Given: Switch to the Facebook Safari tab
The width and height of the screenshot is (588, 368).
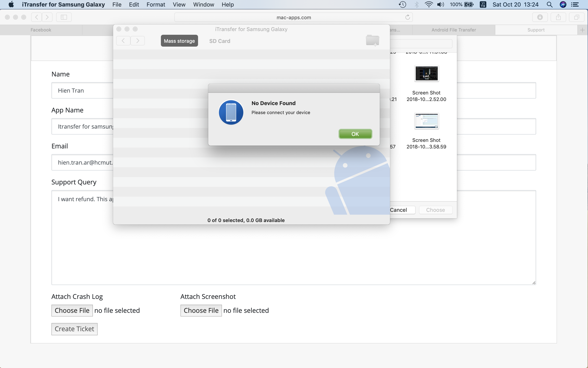Looking at the screenshot, I should (41, 30).
